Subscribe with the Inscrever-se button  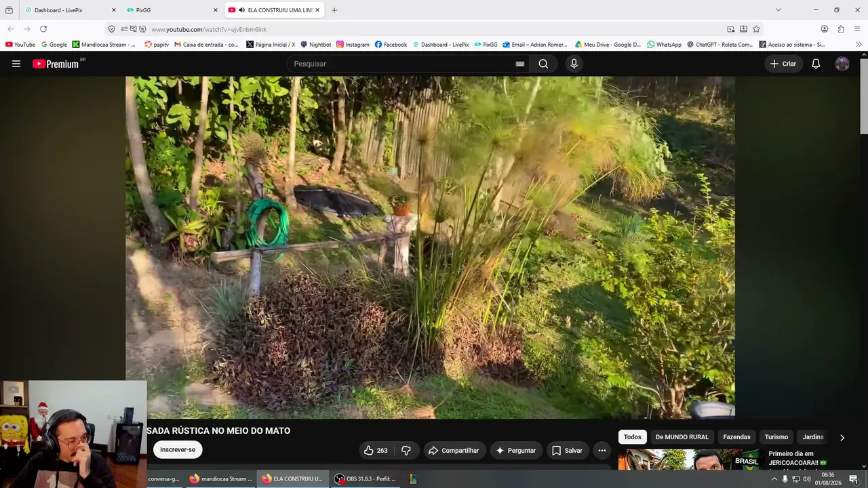coord(178,450)
